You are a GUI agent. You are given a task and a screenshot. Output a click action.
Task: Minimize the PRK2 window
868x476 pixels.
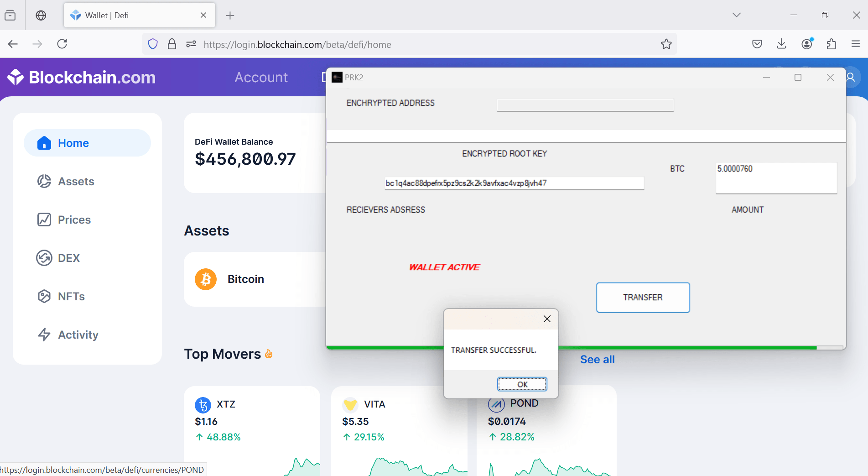(x=767, y=78)
